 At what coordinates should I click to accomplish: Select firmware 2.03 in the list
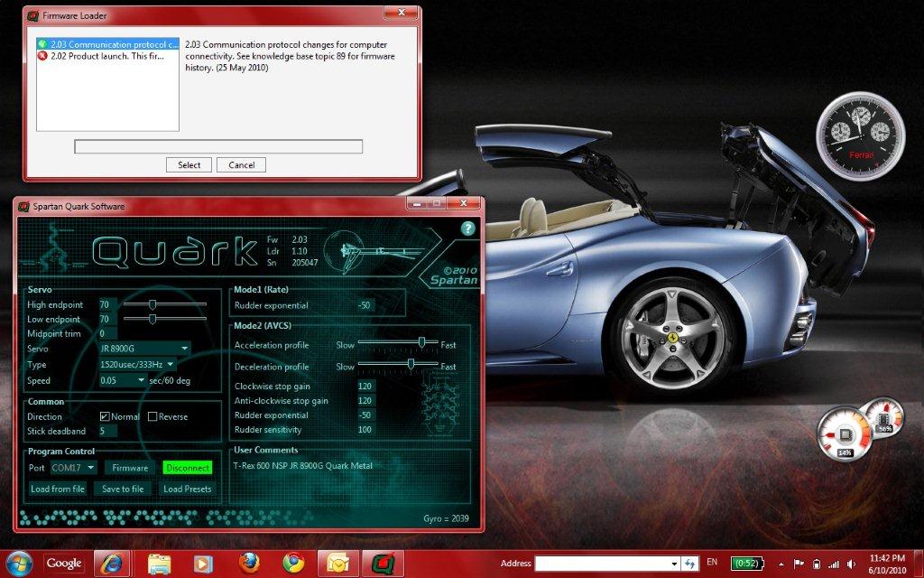pyautogui.click(x=108, y=44)
